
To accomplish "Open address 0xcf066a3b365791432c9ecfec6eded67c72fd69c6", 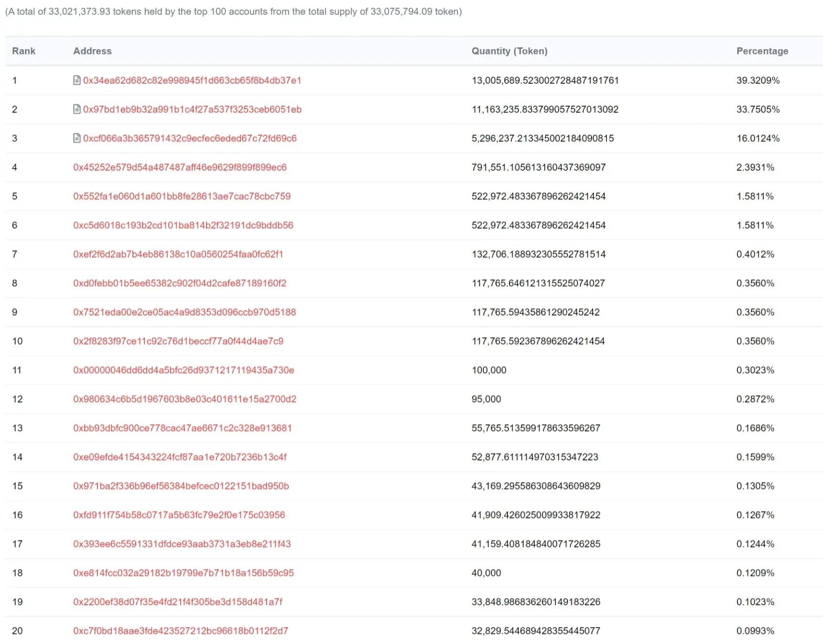I will pos(190,138).
